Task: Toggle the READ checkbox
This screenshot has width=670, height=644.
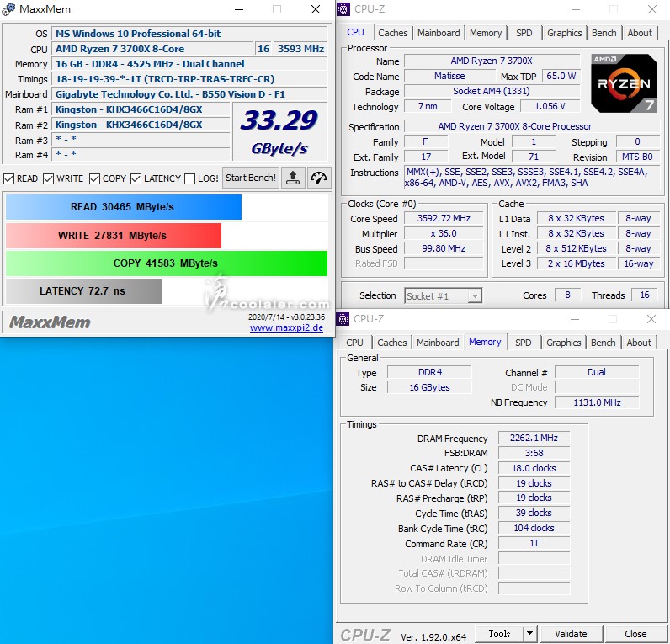Action: click(x=8, y=178)
